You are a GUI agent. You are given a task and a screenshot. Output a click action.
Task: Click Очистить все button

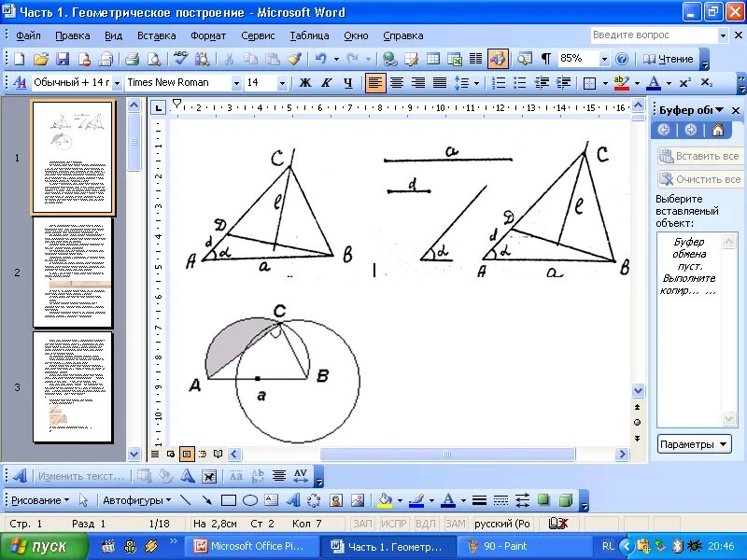699,179
